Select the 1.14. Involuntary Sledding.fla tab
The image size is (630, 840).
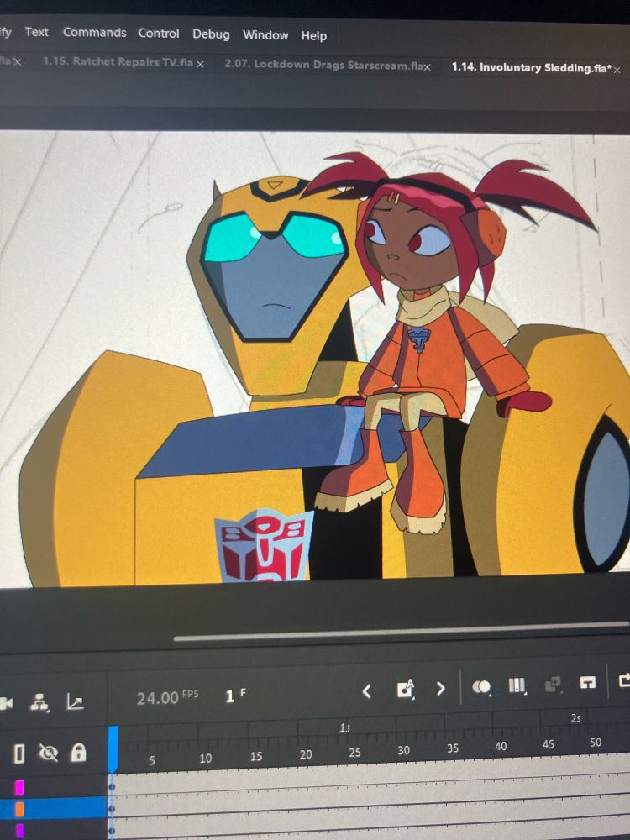coord(532,67)
